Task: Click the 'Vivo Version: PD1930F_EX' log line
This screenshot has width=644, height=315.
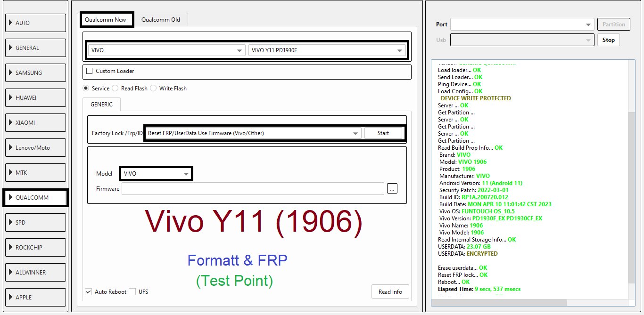Action: (491, 218)
